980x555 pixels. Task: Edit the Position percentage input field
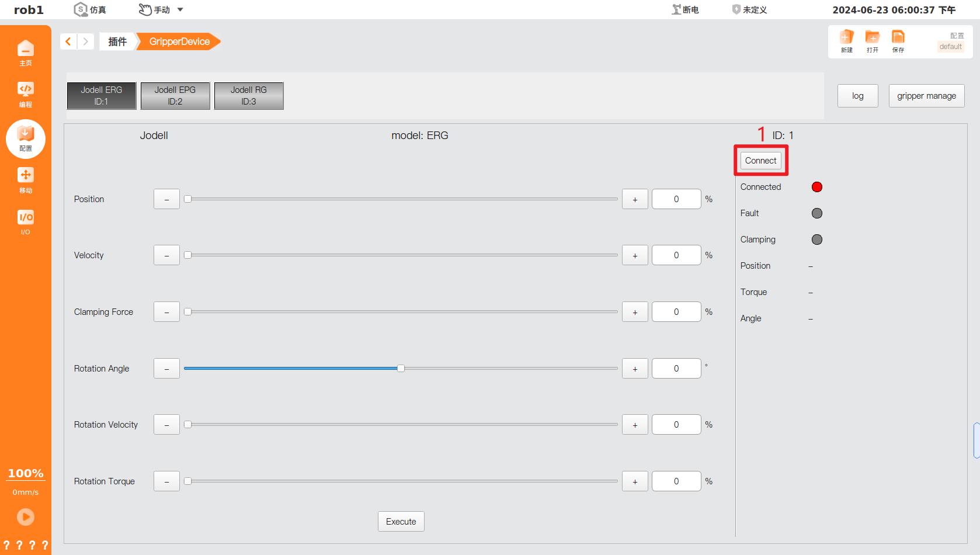[676, 199]
